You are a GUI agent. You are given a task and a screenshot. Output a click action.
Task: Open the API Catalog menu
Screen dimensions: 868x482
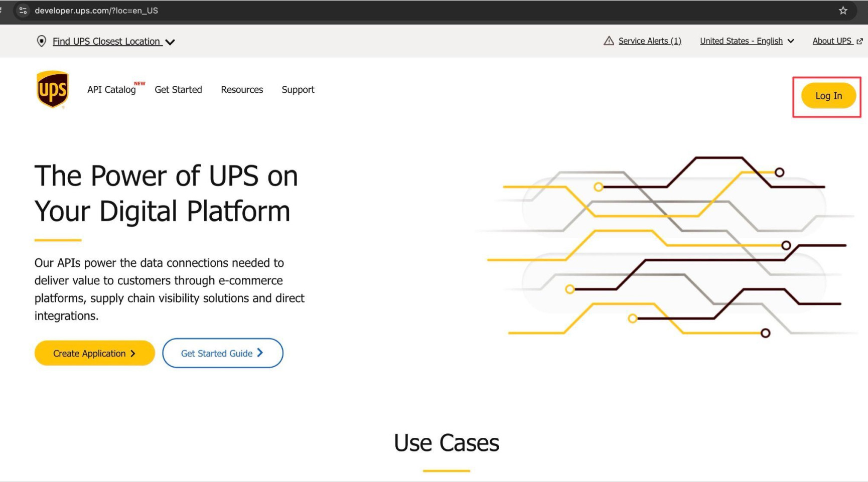point(111,90)
